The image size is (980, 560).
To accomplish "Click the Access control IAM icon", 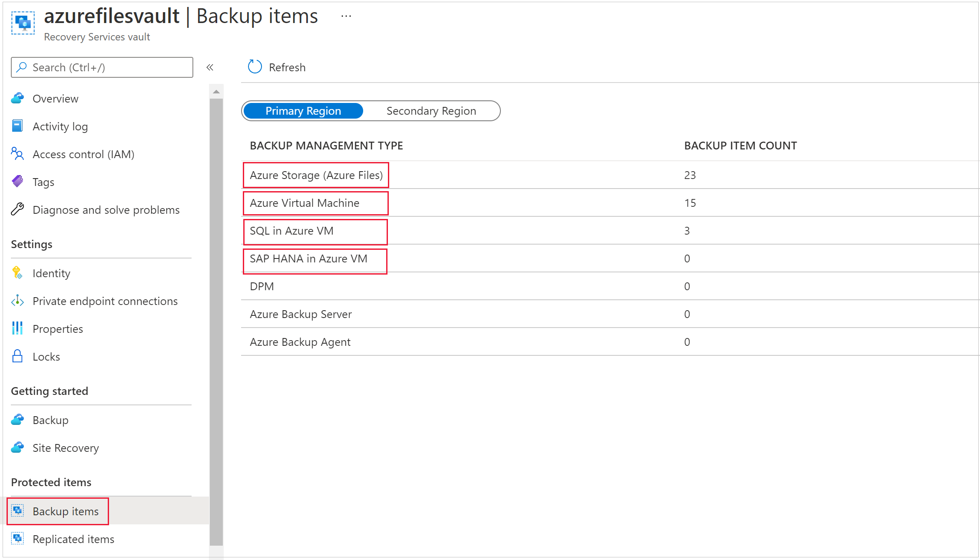I will (18, 154).
